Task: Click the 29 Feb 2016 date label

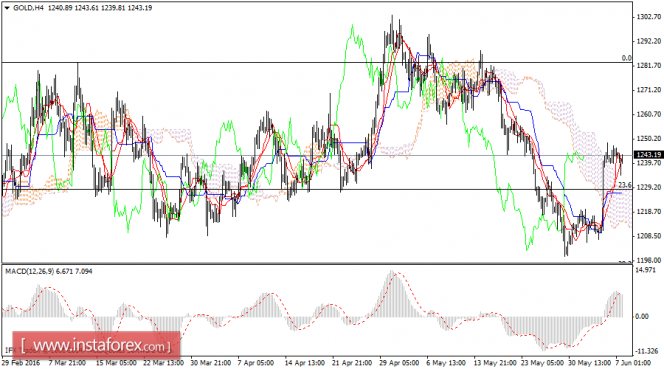Action: coord(21,363)
